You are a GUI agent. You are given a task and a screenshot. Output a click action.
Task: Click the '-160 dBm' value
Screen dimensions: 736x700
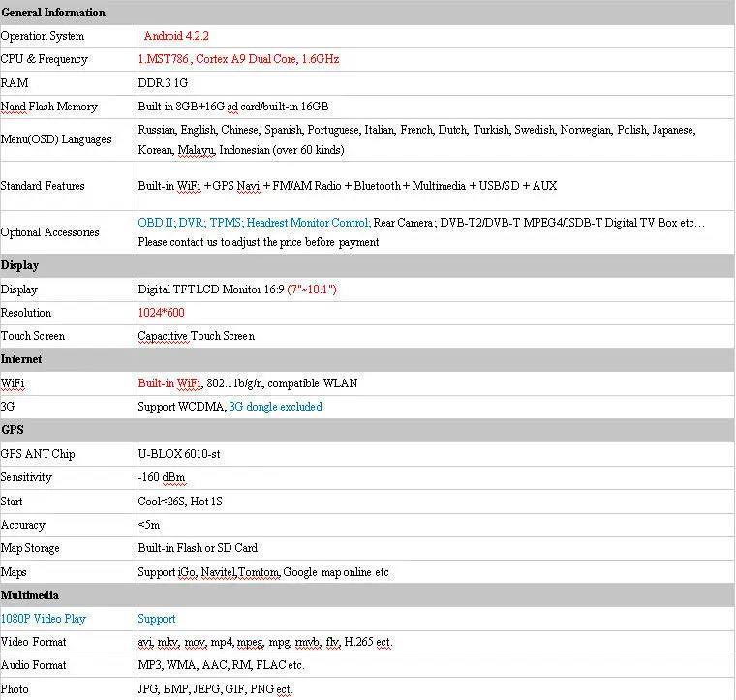163,477
